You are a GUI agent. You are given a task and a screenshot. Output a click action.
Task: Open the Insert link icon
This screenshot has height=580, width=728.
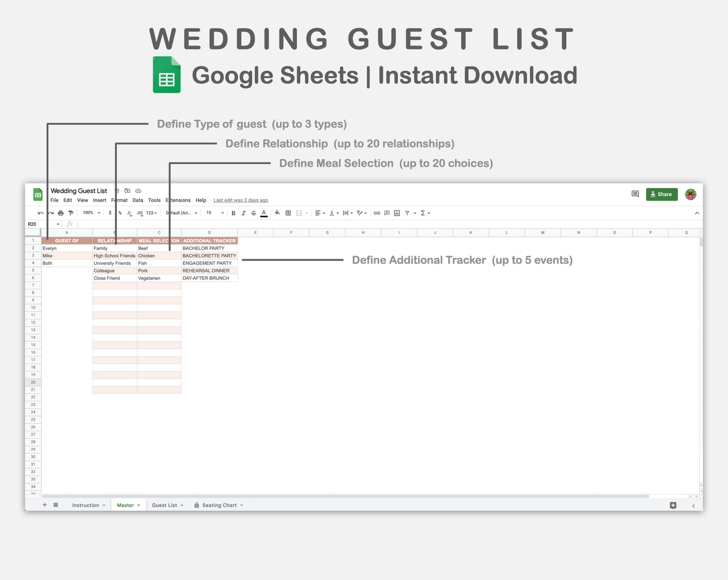pos(377,212)
